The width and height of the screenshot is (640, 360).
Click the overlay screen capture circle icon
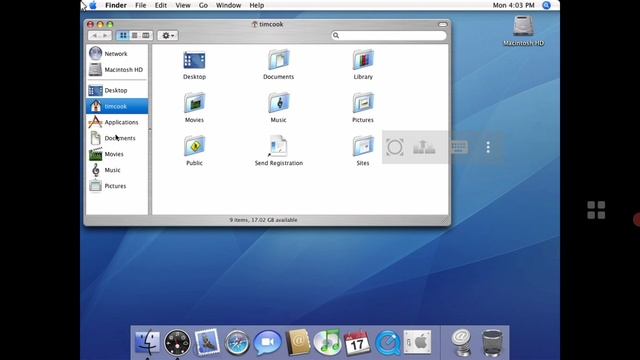[x=395, y=147]
